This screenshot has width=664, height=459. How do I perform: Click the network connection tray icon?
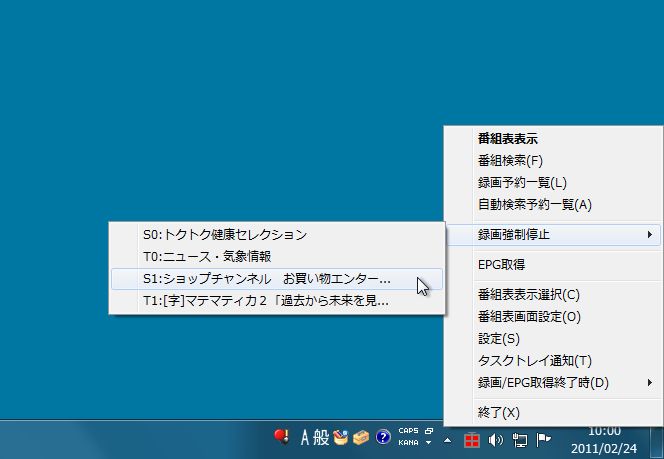pyautogui.click(x=520, y=440)
